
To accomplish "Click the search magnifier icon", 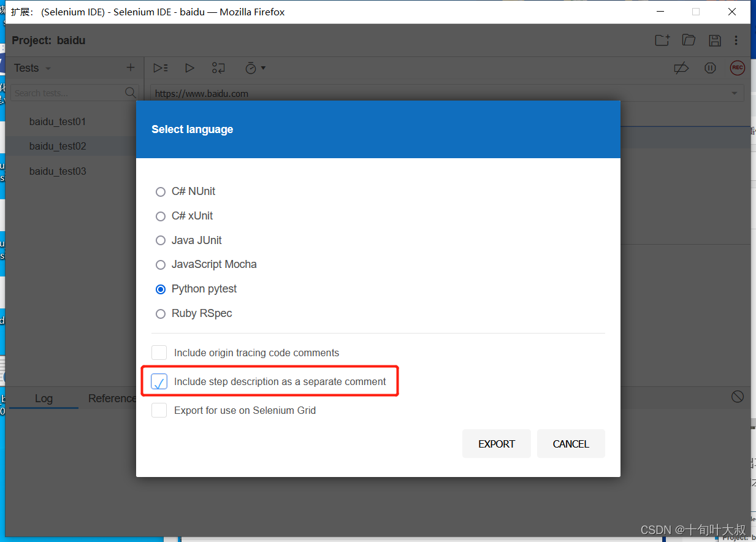I will tap(131, 93).
